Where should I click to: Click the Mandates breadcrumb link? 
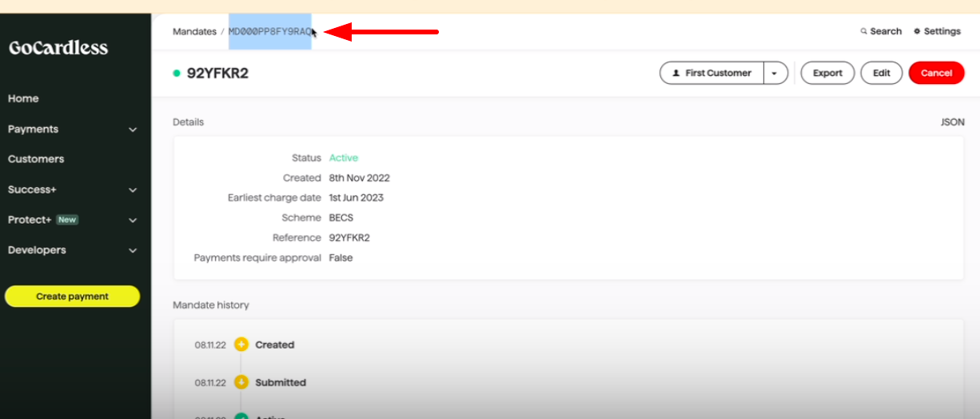[194, 32]
